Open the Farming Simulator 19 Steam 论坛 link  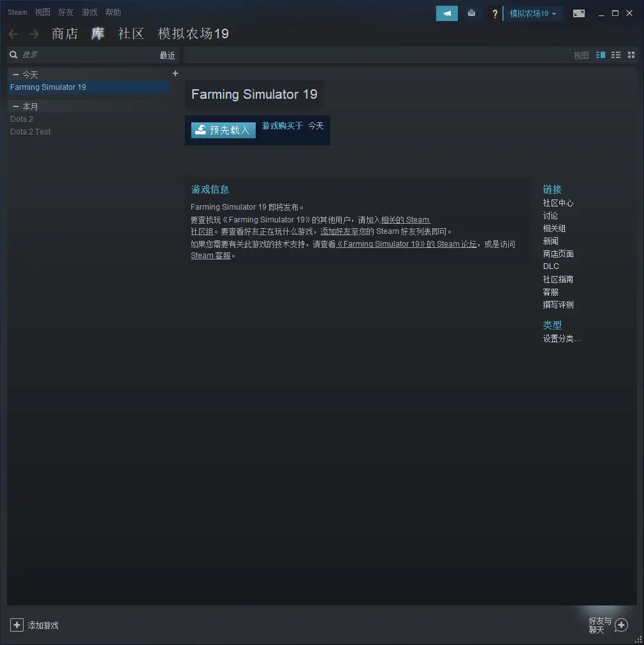pos(406,244)
